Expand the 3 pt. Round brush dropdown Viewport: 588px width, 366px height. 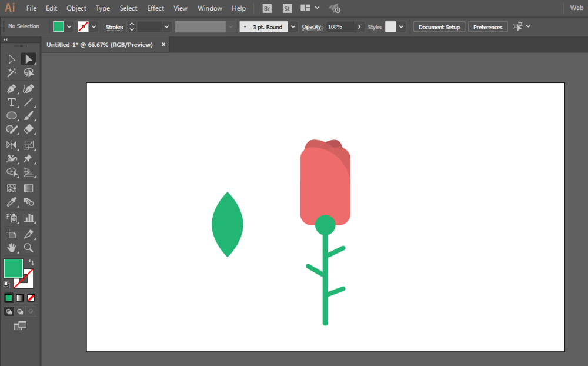point(293,26)
